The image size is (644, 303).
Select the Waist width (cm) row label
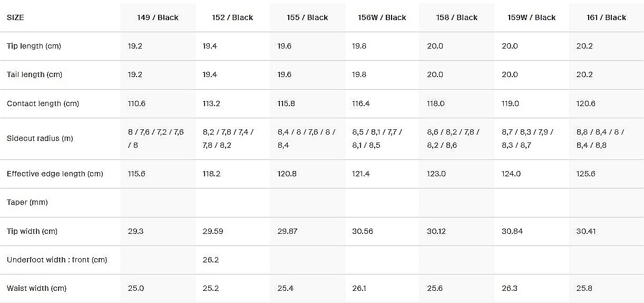click(x=36, y=288)
